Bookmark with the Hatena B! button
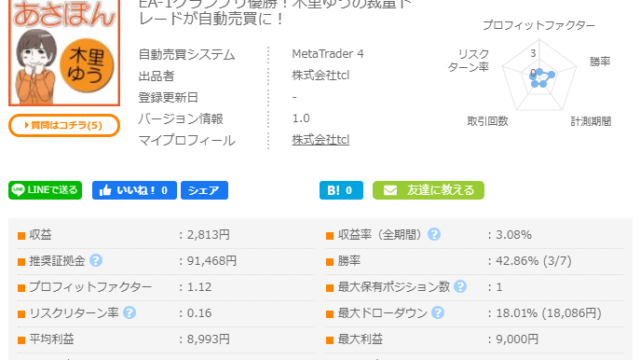The image size is (640, 360). tap(341, 190)
